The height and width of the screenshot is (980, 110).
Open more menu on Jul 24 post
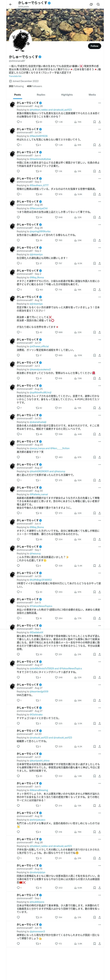coord(99,129)
